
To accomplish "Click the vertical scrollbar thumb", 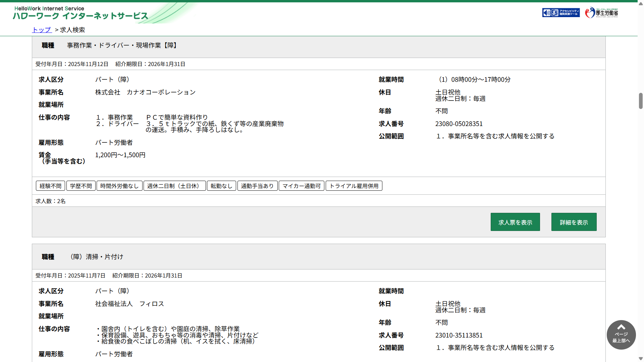I will coord(640,101).
